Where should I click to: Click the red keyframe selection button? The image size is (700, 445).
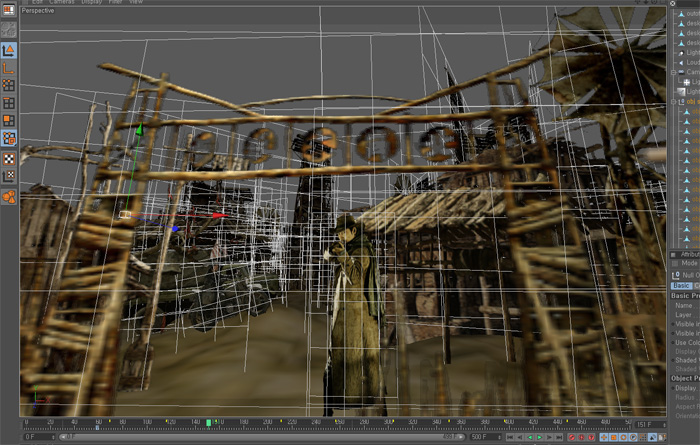(591, 437)
